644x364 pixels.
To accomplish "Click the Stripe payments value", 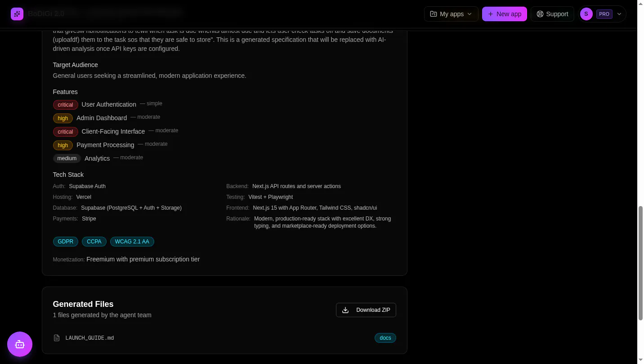I will pos(89,219).
